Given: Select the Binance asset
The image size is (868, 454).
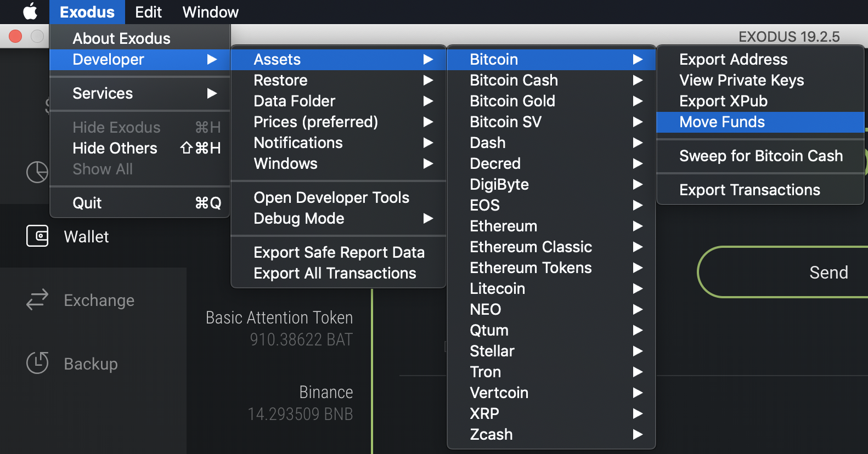Looking at the screenshot, I should click(326, 392).
